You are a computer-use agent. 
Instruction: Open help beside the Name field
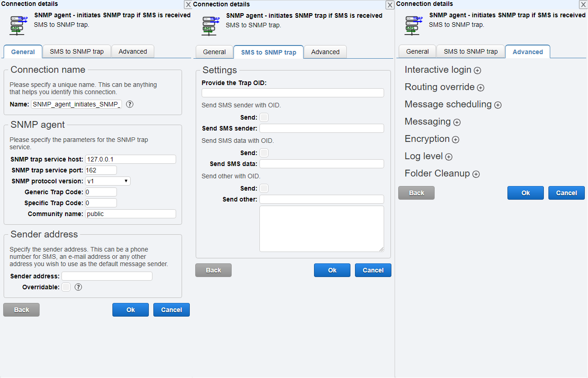(x=129, y=104)
